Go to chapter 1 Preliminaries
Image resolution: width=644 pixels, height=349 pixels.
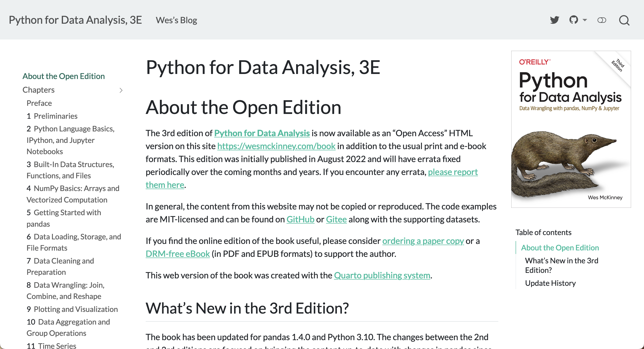point(52,116)
